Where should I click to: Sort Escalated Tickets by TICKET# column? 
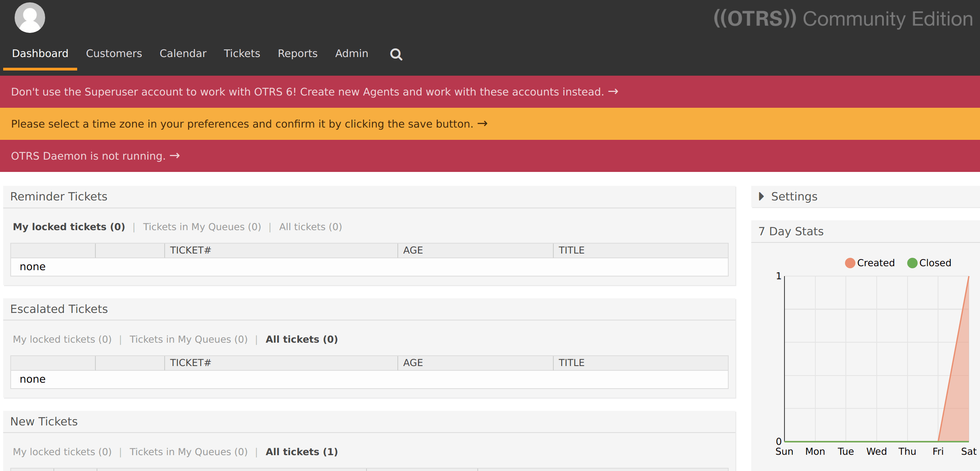(281, 363)
